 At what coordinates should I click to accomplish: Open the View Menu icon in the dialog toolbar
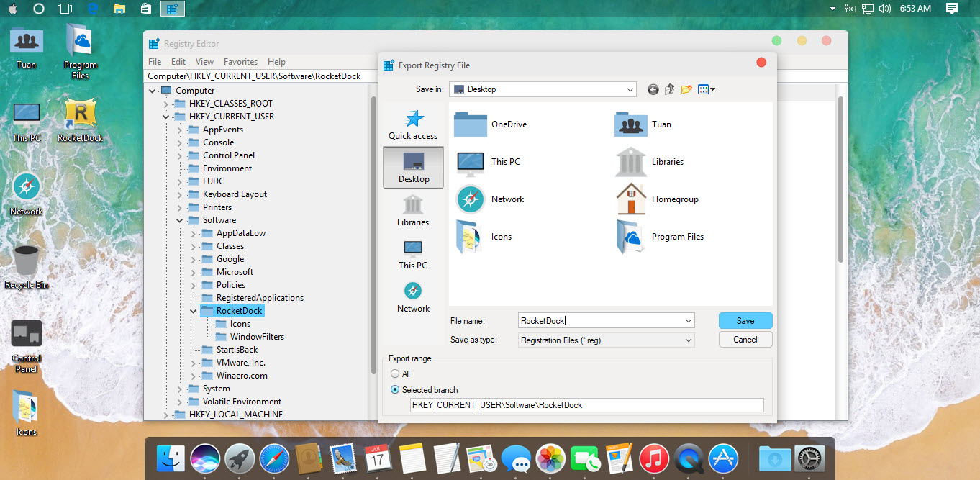[703, 89]
